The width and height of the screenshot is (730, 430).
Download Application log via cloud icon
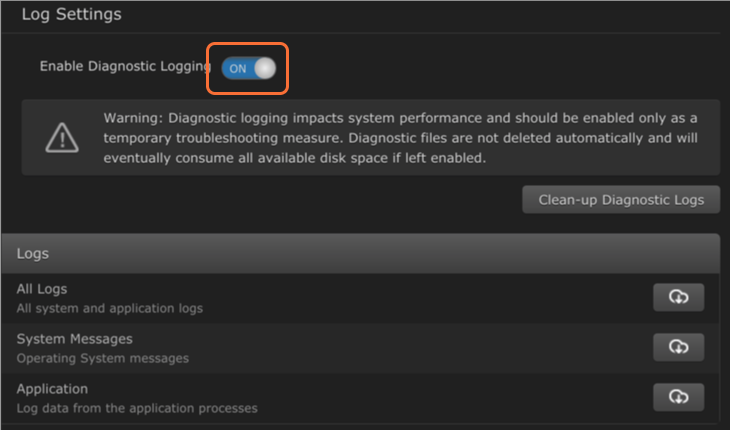click(678, 396)
